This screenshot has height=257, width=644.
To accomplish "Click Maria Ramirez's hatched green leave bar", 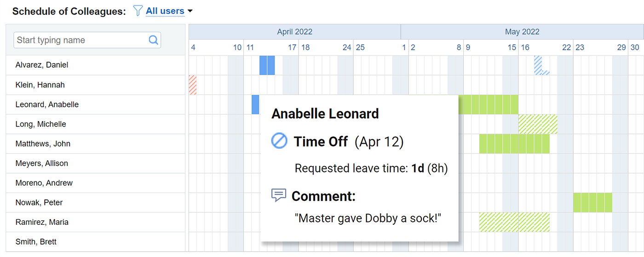I will 514,222.
